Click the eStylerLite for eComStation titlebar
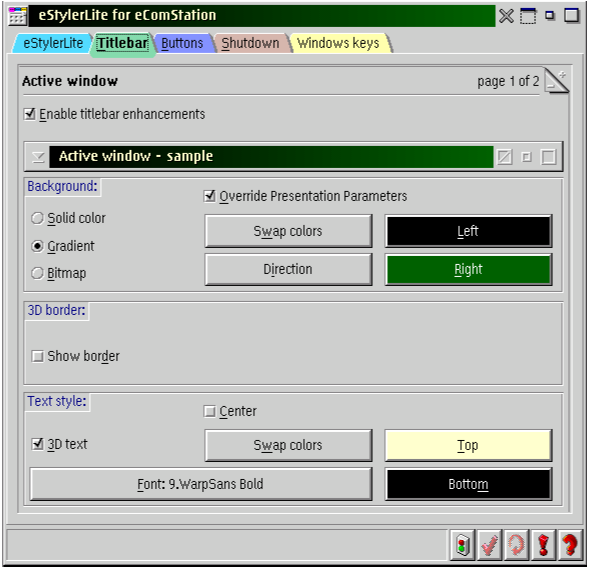Screen dimensions: 589x568 262,16
